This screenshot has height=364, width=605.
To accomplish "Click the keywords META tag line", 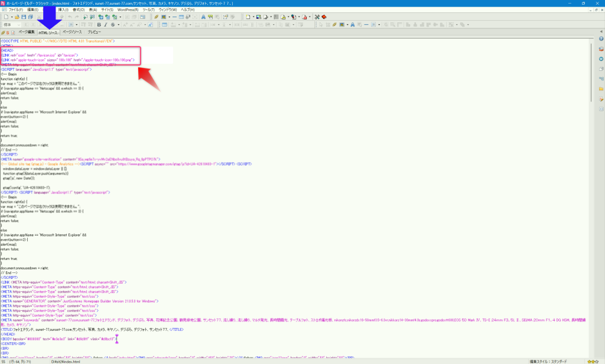I will pyautogui.click(x=293, y=322).
